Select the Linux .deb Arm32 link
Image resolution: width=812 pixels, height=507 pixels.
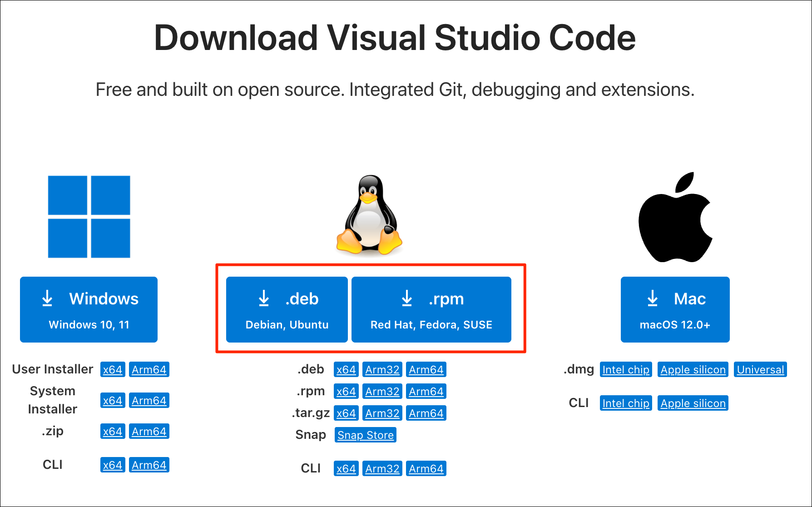pos(382,370)
